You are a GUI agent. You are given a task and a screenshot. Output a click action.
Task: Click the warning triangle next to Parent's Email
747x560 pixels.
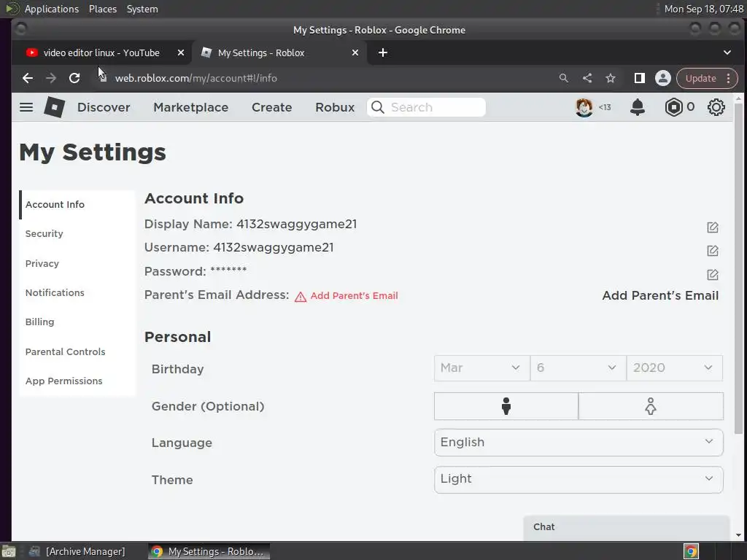(x=301, y=297)
